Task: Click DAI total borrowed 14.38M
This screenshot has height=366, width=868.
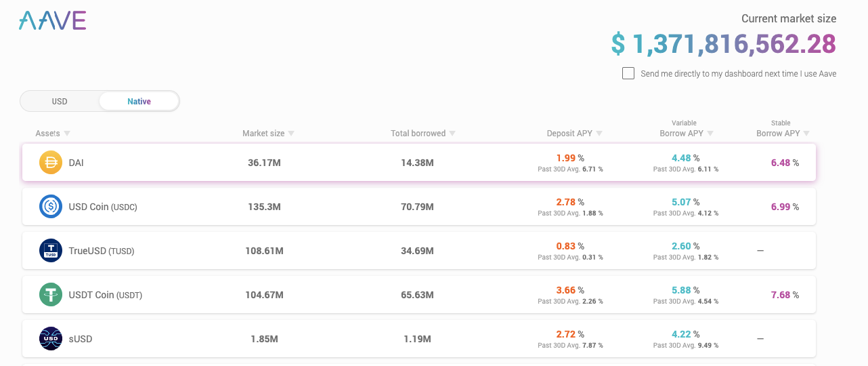Action: click(x=417, y=163)
